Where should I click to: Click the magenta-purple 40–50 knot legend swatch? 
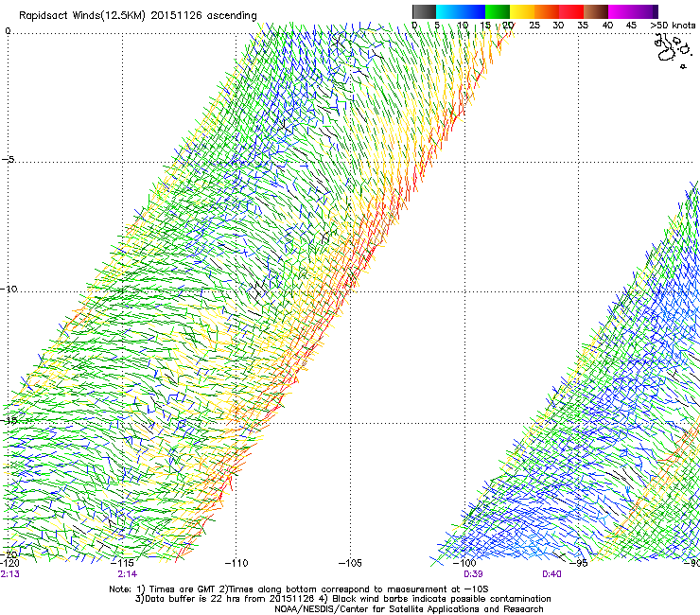point(633,11)
